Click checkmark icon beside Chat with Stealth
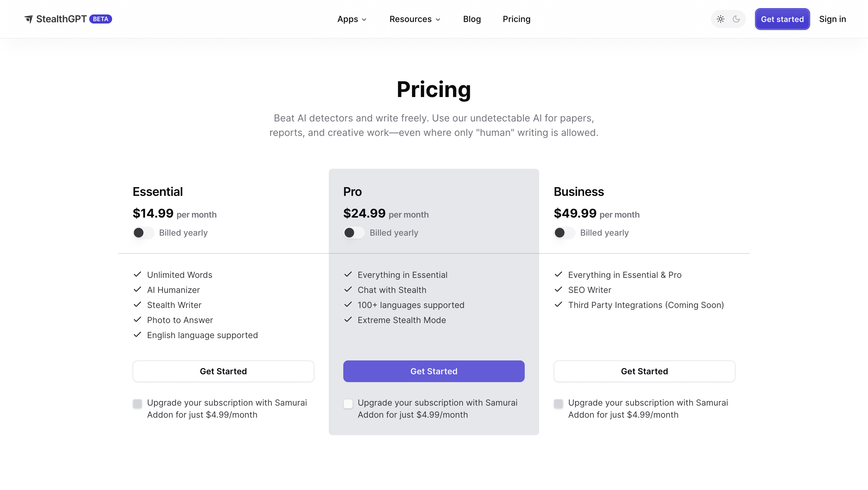Screen dimensions: 868x490 (x=348, y=290)
